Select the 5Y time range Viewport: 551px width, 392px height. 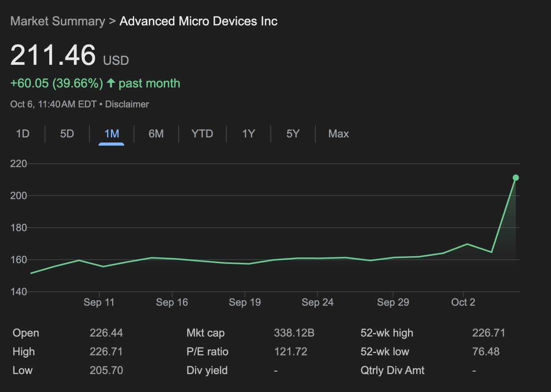(293, 134)
